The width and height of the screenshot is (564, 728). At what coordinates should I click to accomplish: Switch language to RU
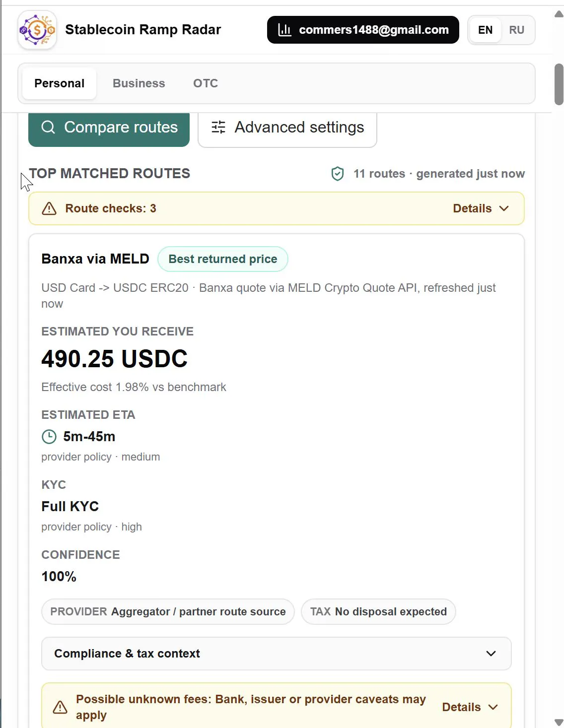pos(517,30)
